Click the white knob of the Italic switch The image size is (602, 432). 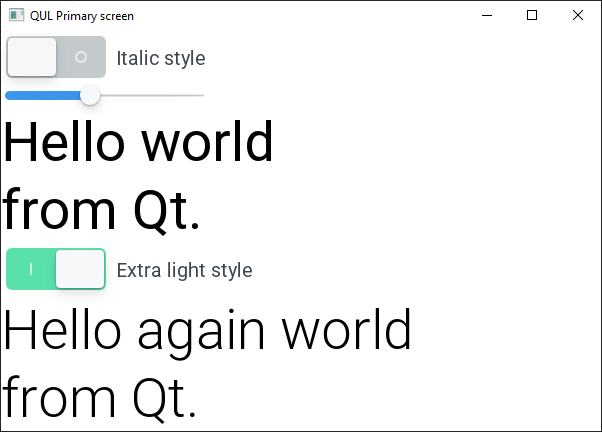click(x=32, y=57)
